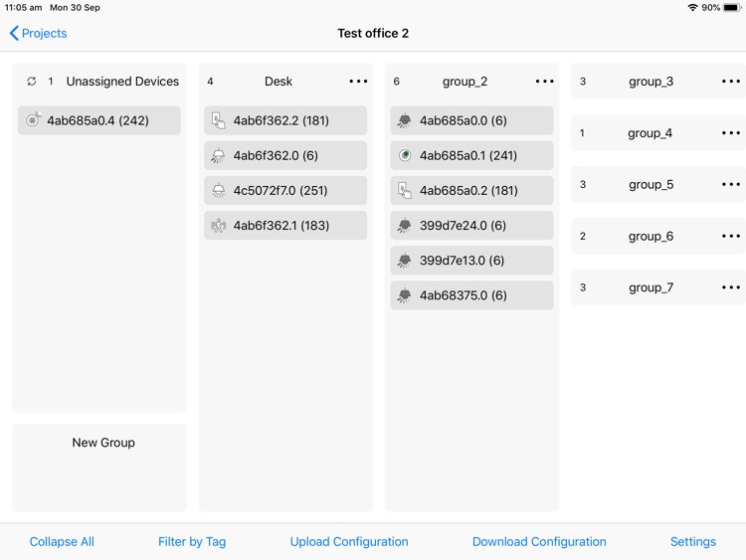
Task: Tap the lamp icon of 4ab6f362.0 (6)
Action: coord(219,155)
